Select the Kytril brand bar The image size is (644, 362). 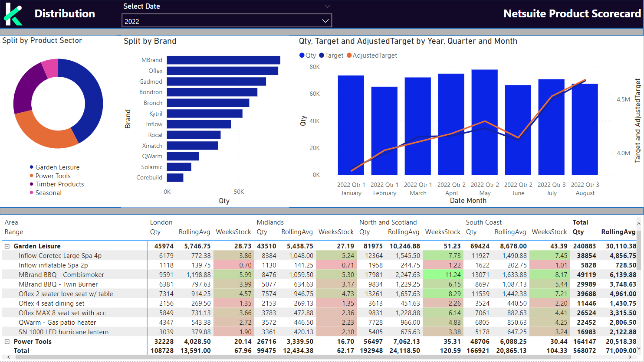click(x=205, y=114)
